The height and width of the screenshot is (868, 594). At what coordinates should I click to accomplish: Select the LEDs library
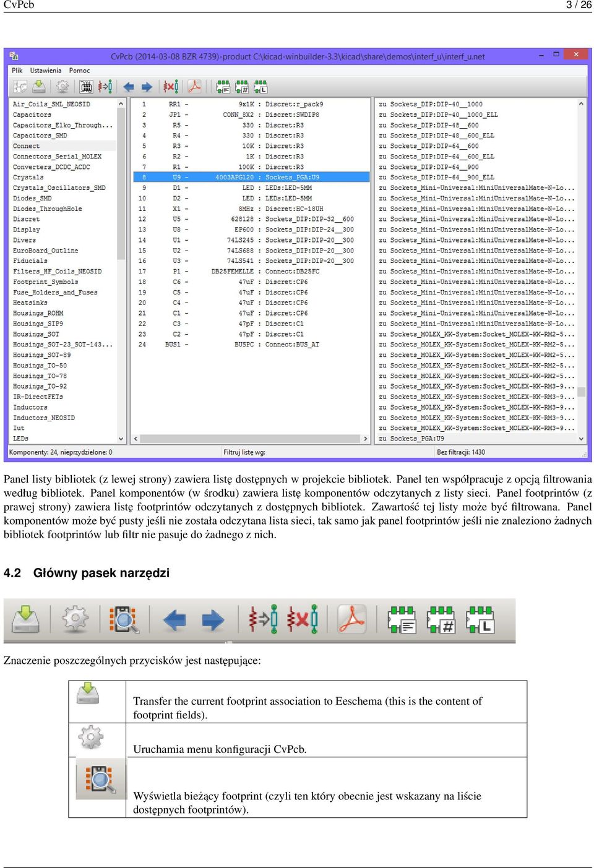click(63, 439)
